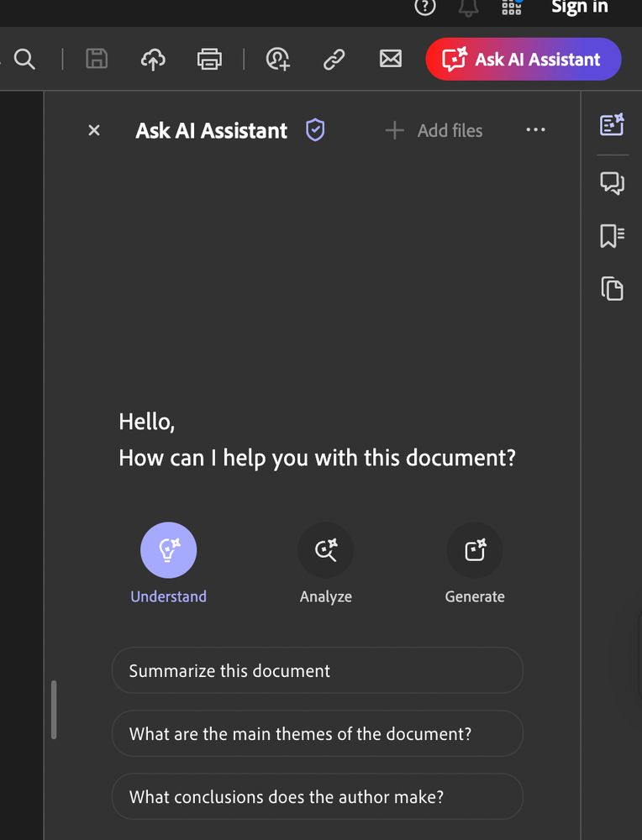Click Sign in
This screenshot has width=642, height=840.
pyautogui.click(x=579, y=7)
